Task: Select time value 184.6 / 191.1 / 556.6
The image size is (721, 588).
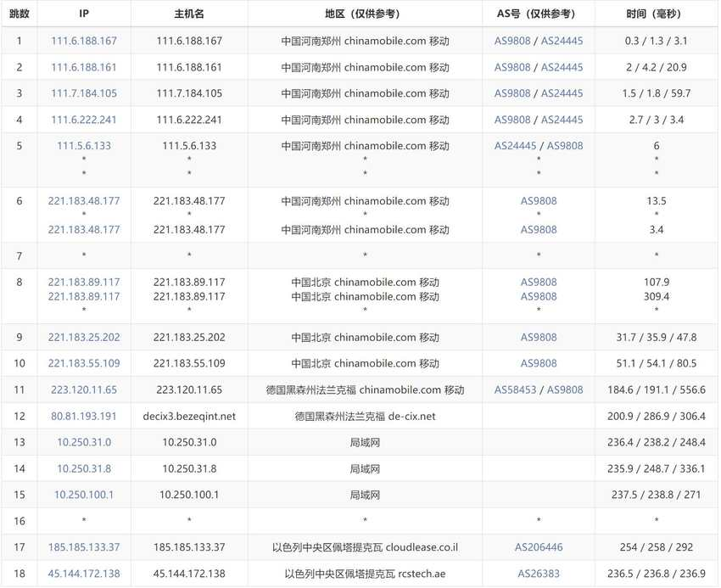Action: click(657, 390)
